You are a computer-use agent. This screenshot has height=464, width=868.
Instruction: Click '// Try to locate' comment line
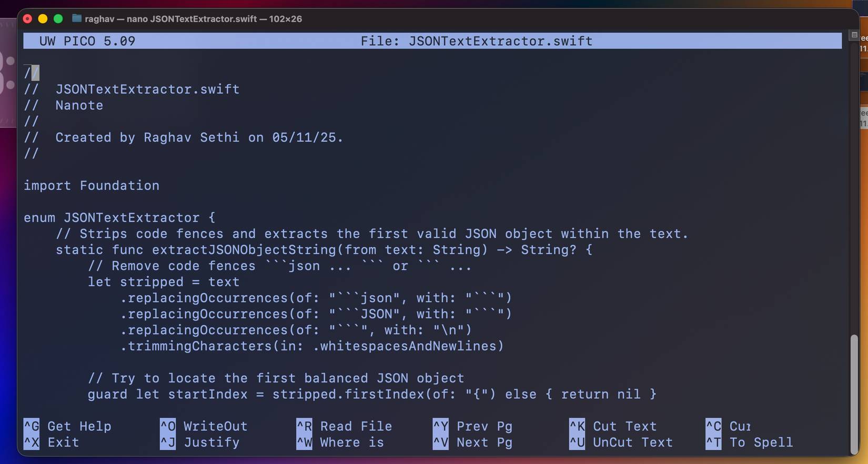[276, 378]
